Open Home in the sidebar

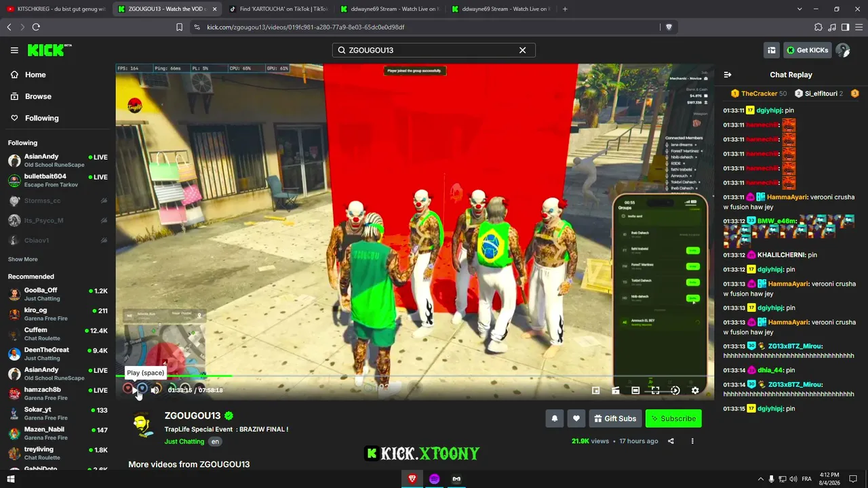58,75
